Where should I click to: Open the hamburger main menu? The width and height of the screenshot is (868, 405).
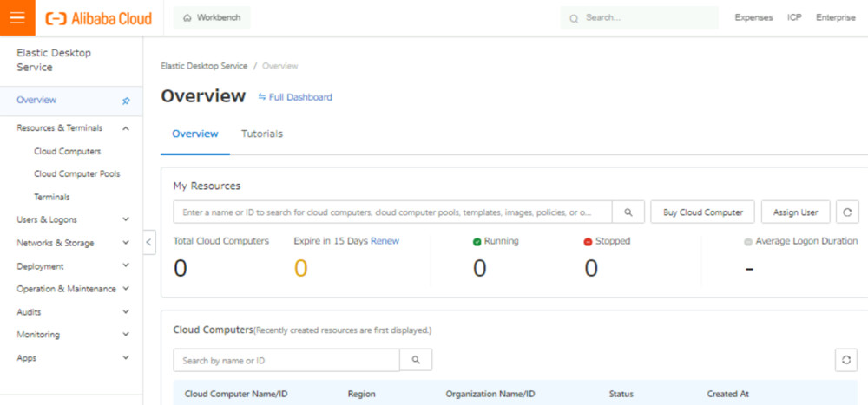17,17
